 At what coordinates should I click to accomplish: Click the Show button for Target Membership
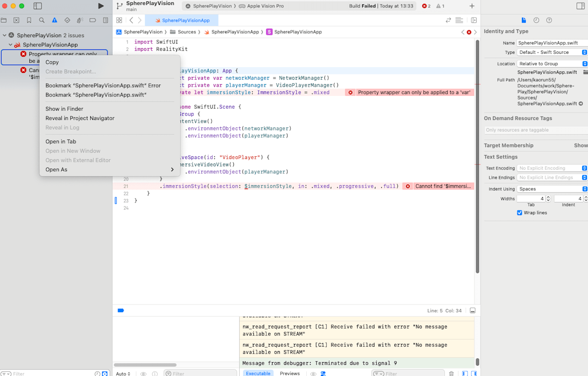[x=581, y=145]
